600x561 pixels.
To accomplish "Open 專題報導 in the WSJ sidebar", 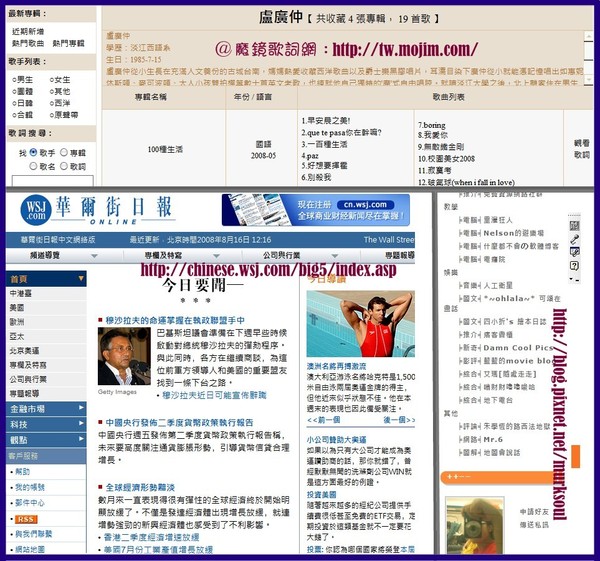I will (x=24, y=393).
